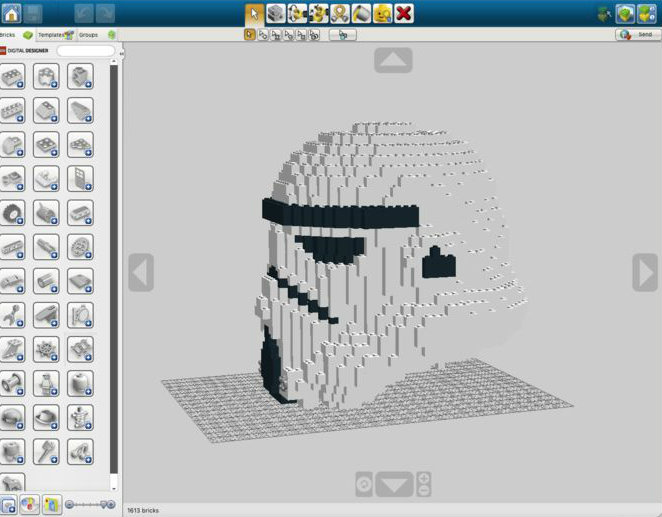
Task: Open the animals category with horse
Action: click(12, 483)
